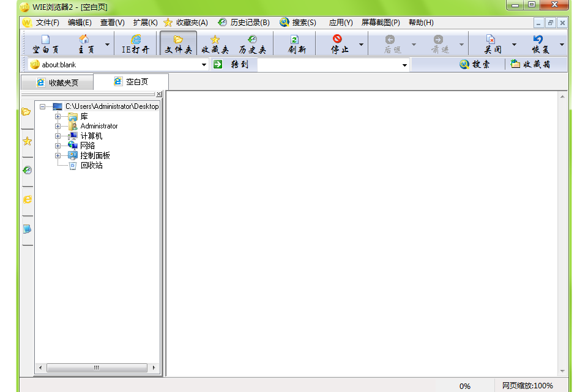This screenshot has height=392, width=588.
Task: Open dropdown arrow next to 恢复
Action: [562, 45]
